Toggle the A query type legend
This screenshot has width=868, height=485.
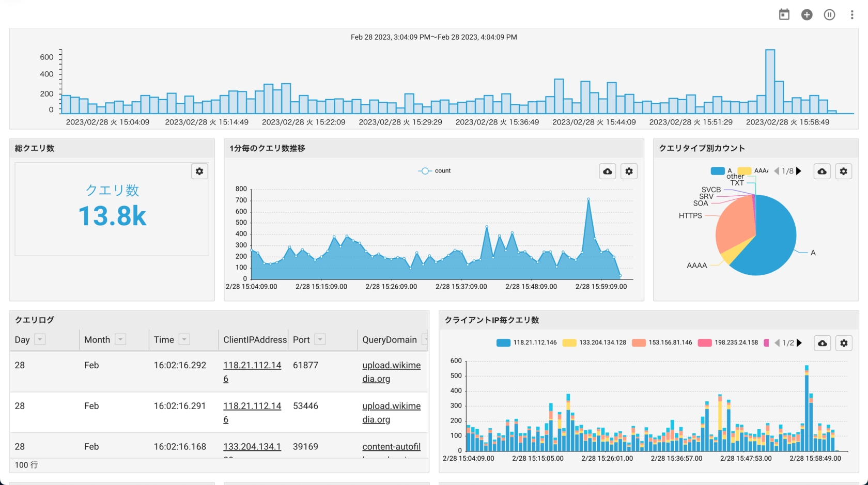point(721,171)
